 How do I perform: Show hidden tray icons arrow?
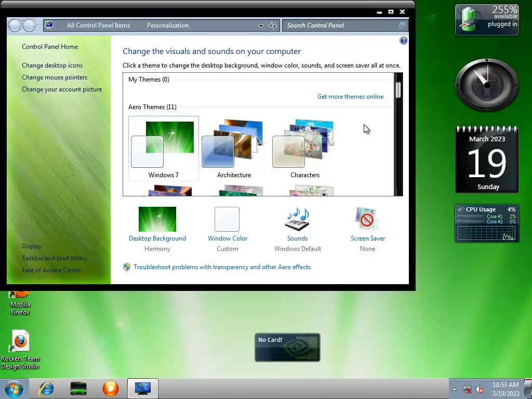tap(454, 390)
